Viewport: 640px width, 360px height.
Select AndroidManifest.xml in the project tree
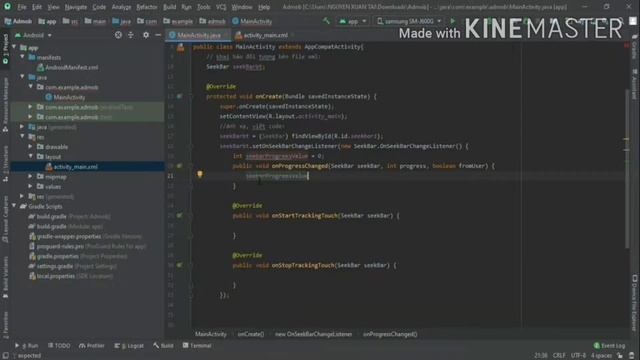71,67
